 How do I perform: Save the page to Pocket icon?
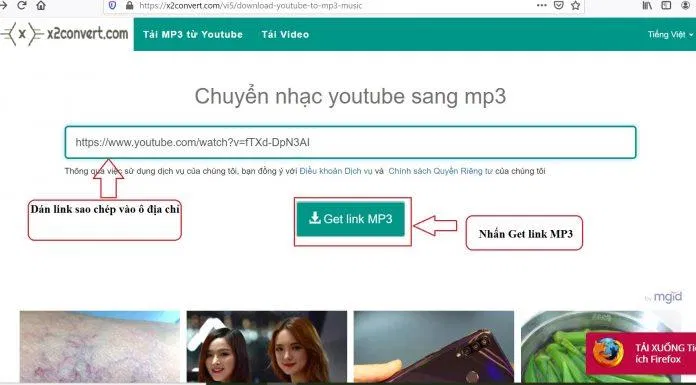pos(559,5)
